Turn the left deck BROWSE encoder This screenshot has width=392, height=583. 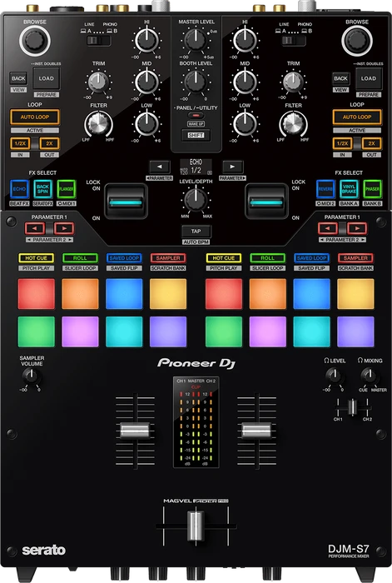35,41
